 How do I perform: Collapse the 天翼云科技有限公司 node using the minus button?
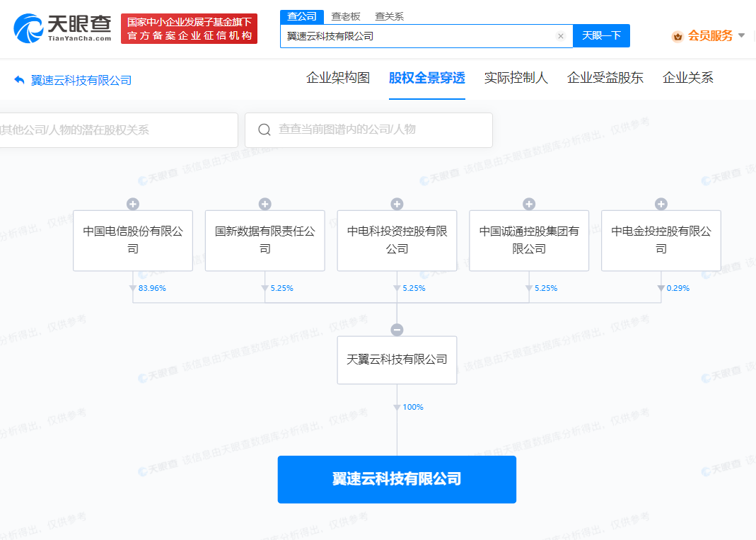(x=397, y=330)
